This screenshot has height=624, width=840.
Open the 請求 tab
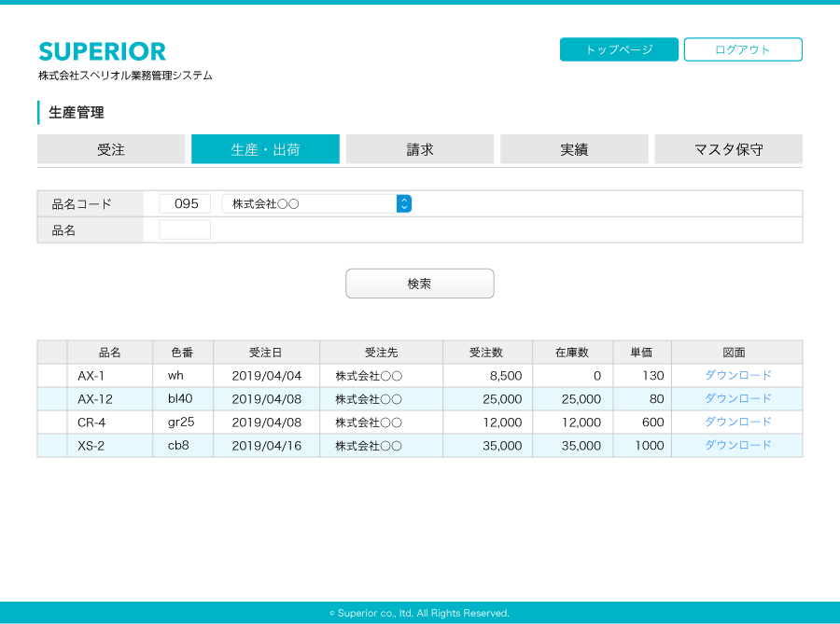tap(420, 149)
